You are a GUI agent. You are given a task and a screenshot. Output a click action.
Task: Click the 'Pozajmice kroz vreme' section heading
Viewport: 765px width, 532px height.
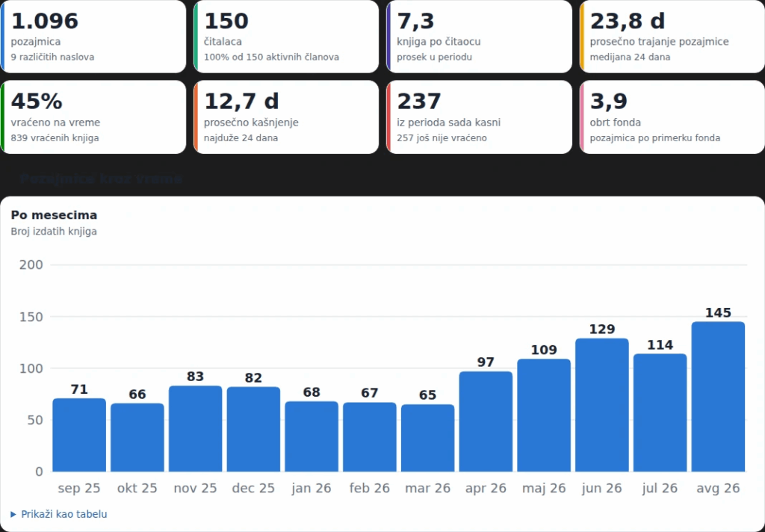(x=101, y=179)
